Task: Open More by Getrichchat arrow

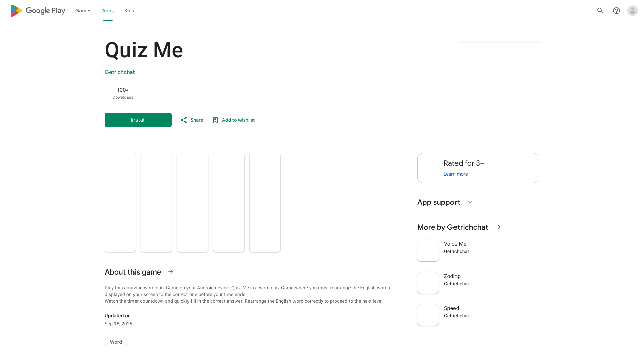Action: [498, 227]
